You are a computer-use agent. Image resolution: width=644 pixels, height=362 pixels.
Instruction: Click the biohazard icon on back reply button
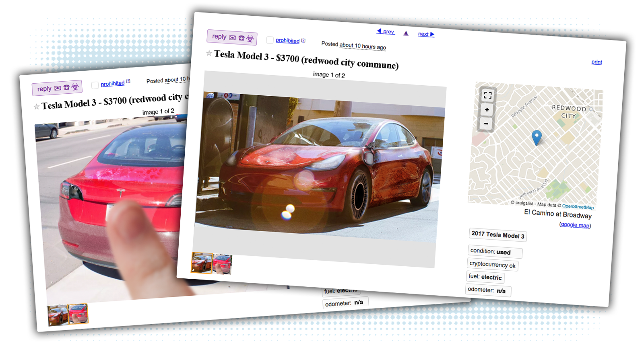(75, 86)
